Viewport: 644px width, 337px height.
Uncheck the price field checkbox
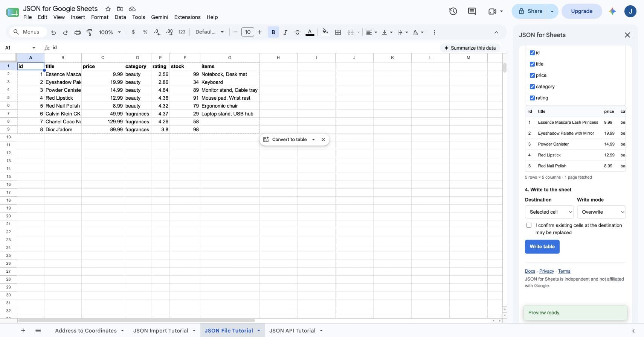coord(532,76)
